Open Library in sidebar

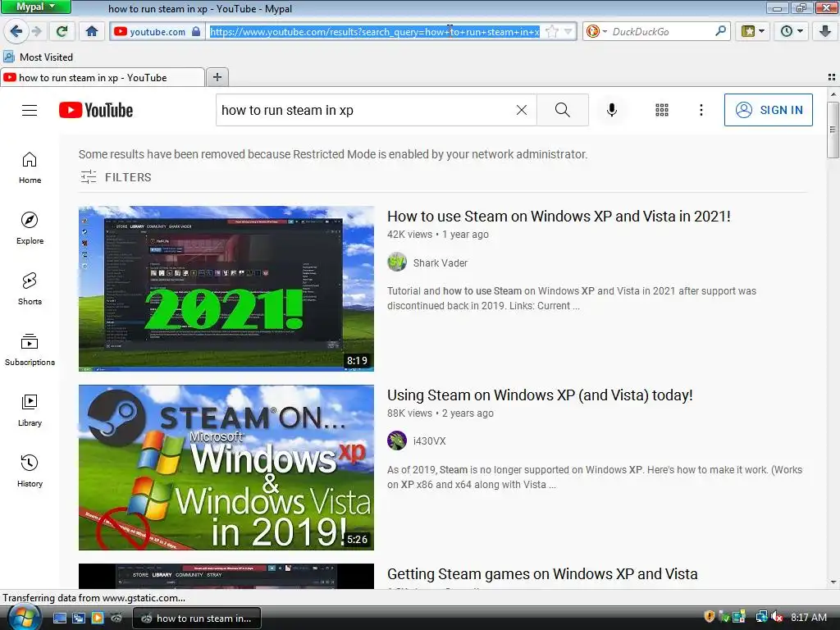(30, 410)
